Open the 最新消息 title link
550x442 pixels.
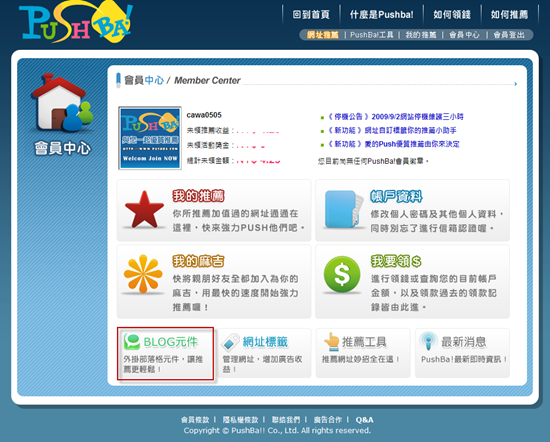pyautogui.click(x=463, y=342)
